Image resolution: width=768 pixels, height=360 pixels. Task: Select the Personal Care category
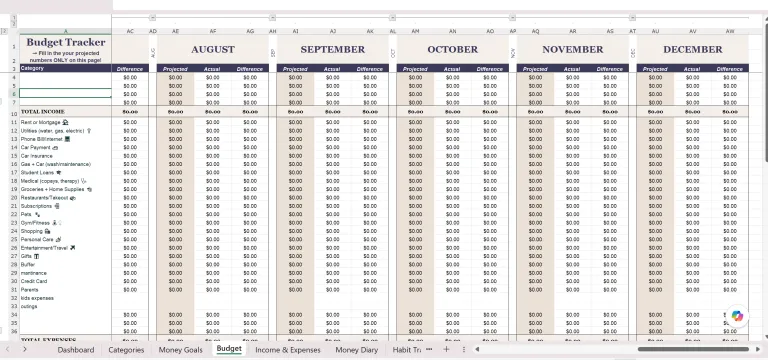65,240
